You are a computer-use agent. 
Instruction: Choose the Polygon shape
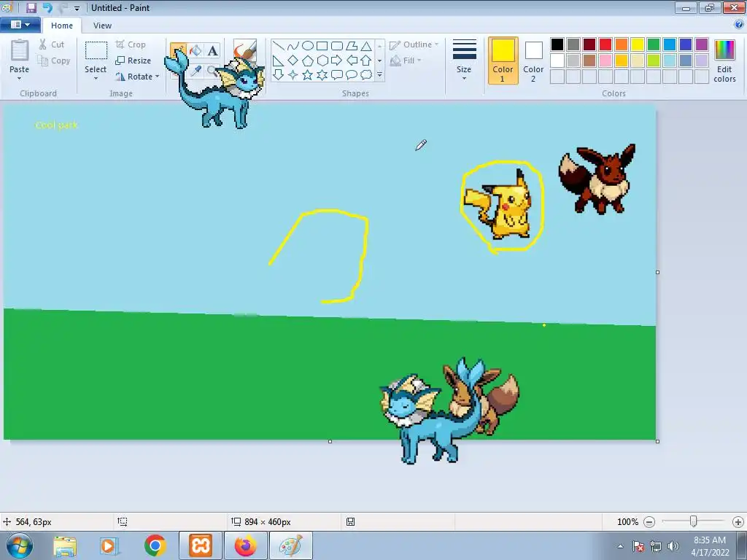coord(352,46)
